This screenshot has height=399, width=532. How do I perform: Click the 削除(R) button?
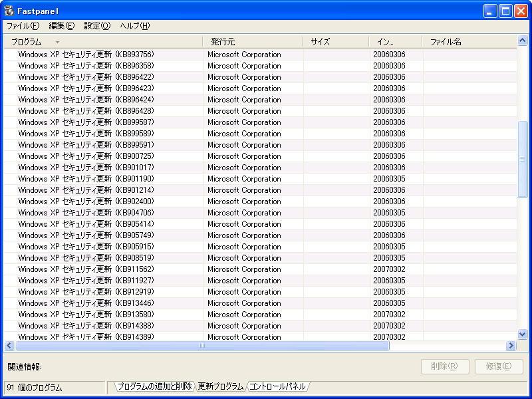pos(445,366)
